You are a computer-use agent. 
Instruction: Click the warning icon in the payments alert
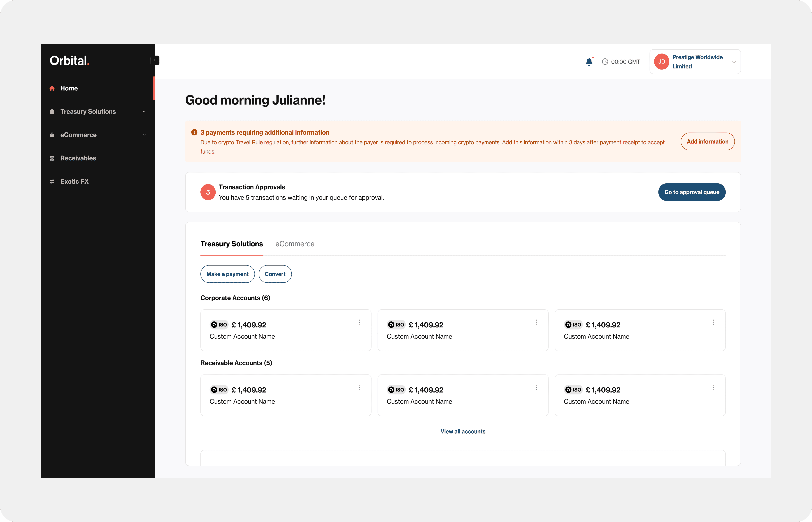point(194,132)
